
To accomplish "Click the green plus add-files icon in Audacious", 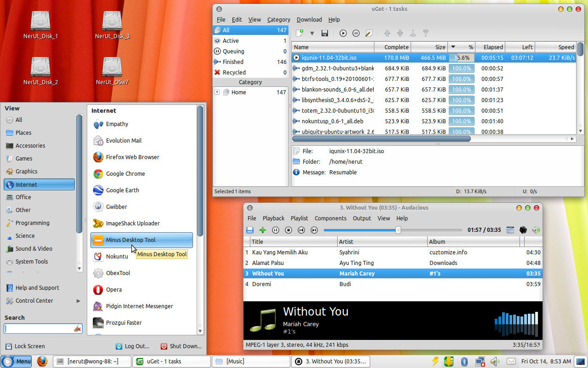I will tap(263, 230).
